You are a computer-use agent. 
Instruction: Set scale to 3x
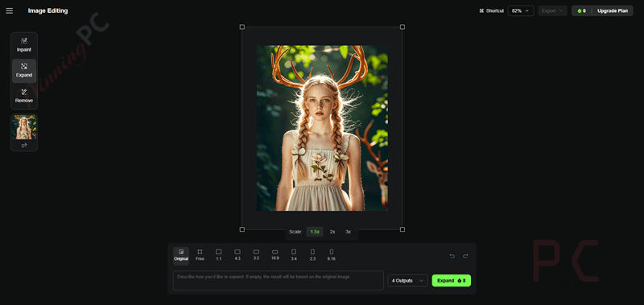(349, 232)
